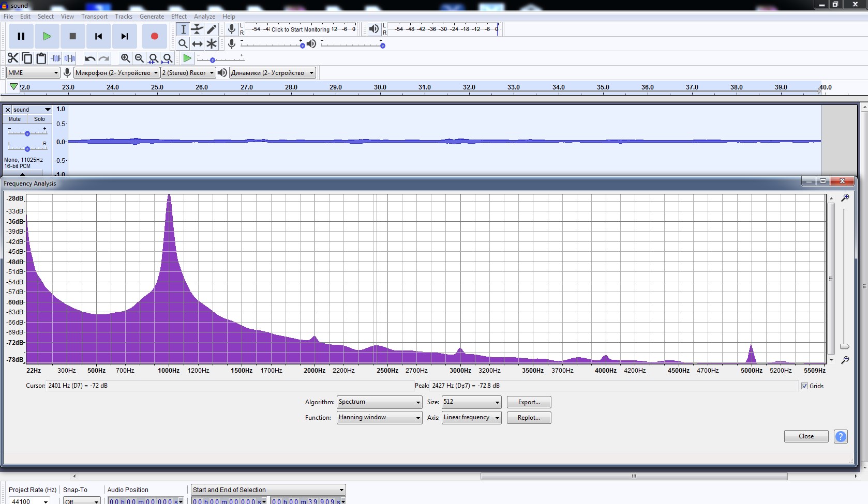Mute the sound track
The width and height of the screenshot is (868, 504).
[x=14, y=119]
